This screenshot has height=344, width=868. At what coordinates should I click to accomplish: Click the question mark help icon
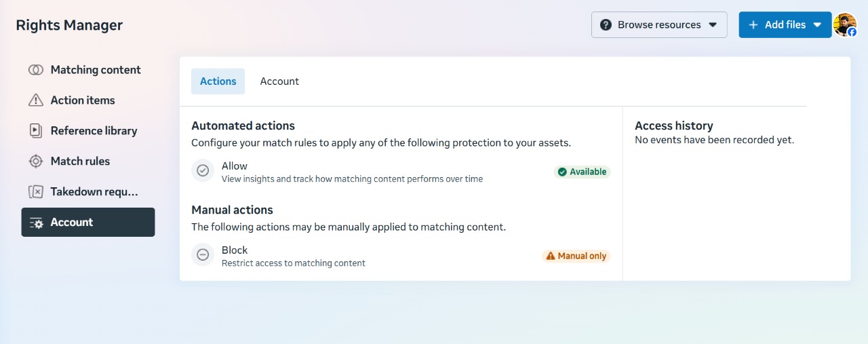point(606,25)
